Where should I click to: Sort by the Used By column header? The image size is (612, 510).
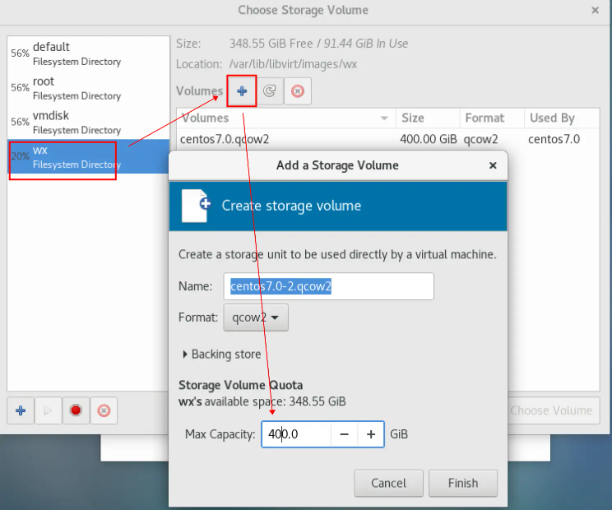562,118
